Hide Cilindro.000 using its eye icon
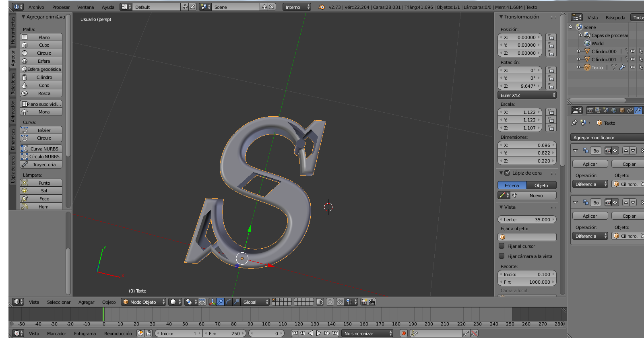 point(633,52)
